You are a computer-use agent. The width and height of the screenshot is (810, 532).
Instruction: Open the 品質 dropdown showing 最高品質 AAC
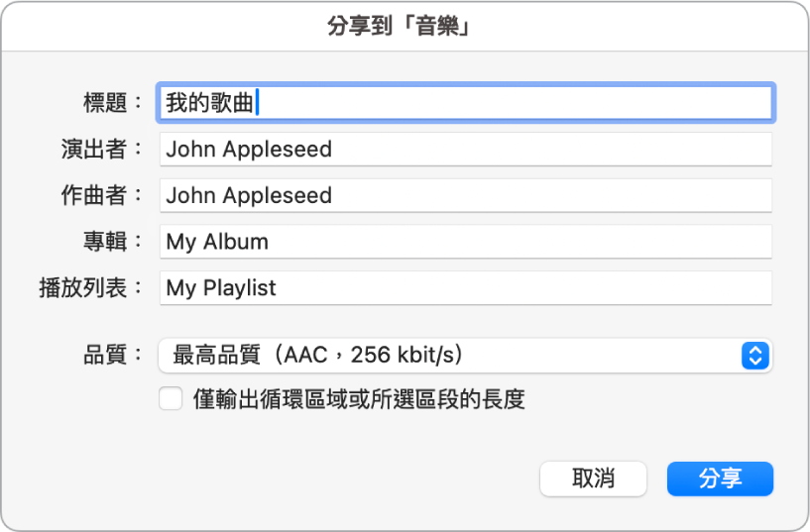465,356
